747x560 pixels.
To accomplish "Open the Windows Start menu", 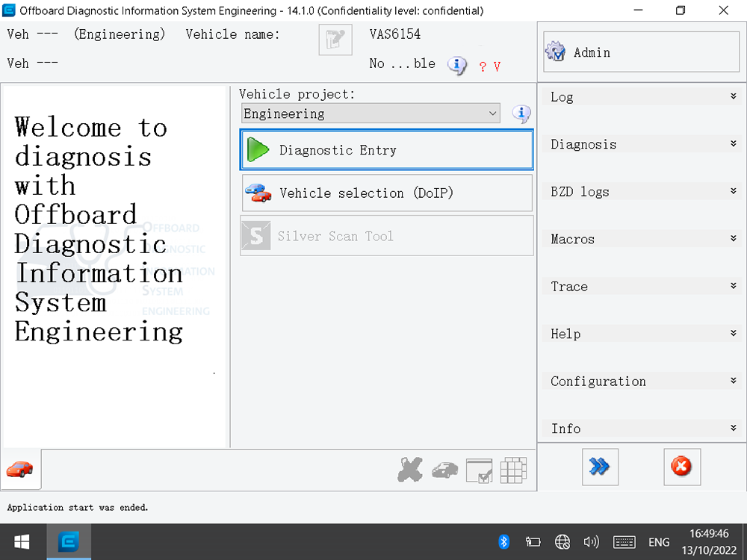I will tap(22, 542).
